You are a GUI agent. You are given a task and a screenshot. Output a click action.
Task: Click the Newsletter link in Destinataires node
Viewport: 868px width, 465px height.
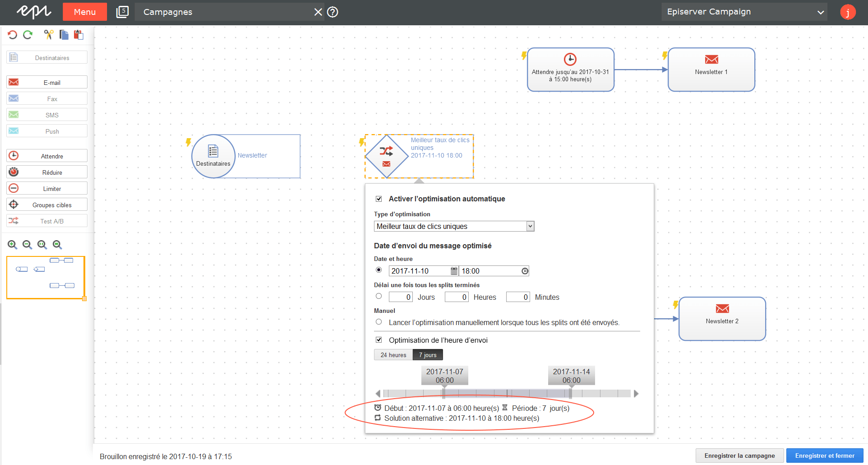(x=252, y=155)
